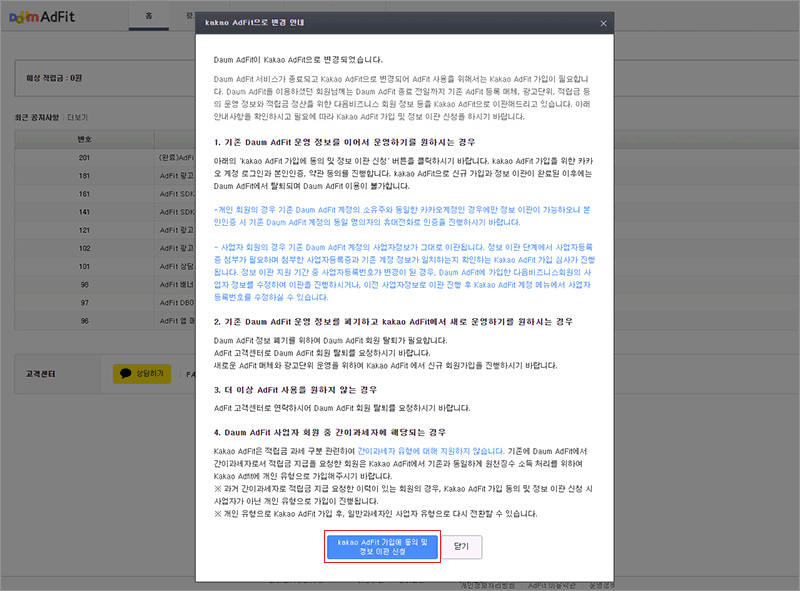The width and height of the screenshot is (800, 591).
Task: Open the 개인정보처리방침 footer link
Action: click(x=487, y=585)
